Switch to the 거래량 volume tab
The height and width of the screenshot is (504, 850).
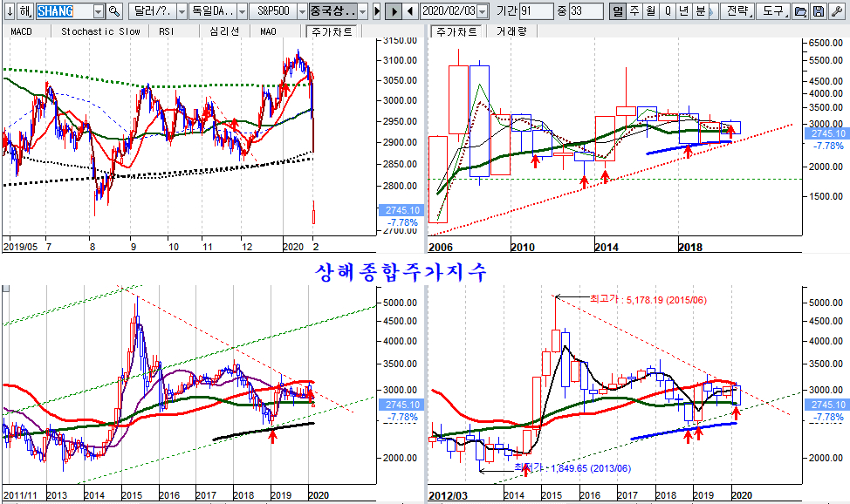point(511,31)
